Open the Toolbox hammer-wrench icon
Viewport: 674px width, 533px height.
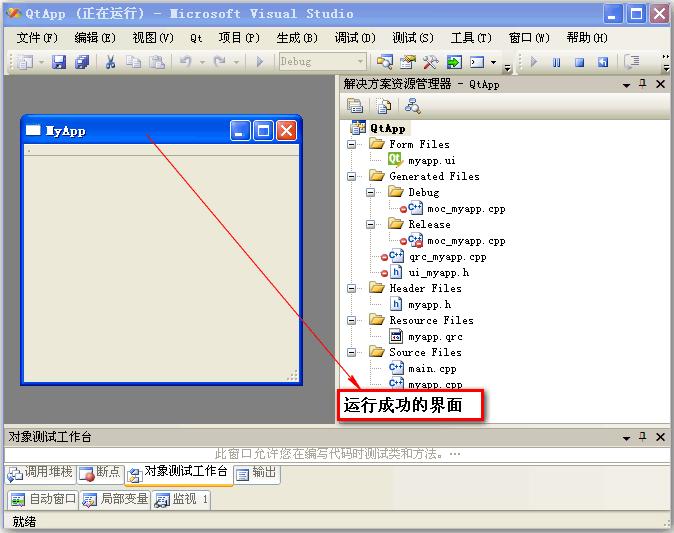[x=431, y=62]
